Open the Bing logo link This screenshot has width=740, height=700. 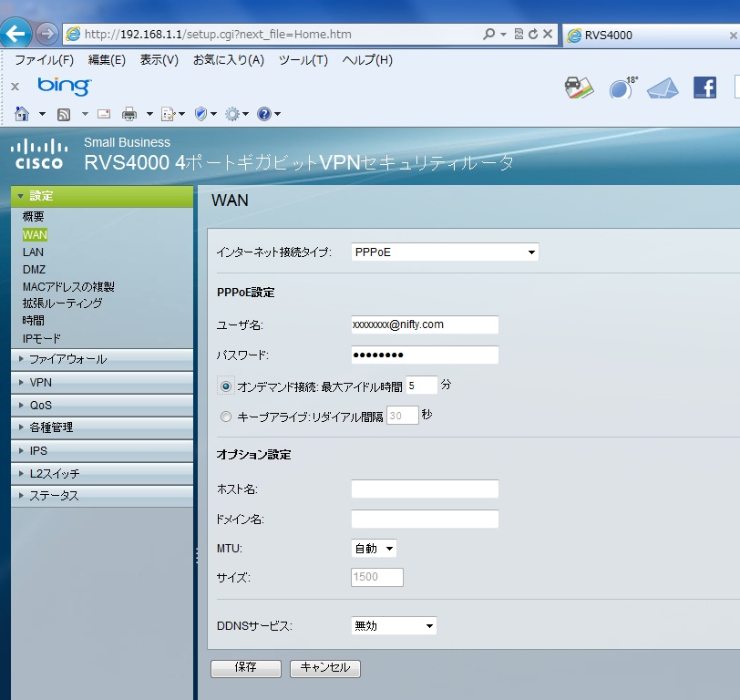64,87
